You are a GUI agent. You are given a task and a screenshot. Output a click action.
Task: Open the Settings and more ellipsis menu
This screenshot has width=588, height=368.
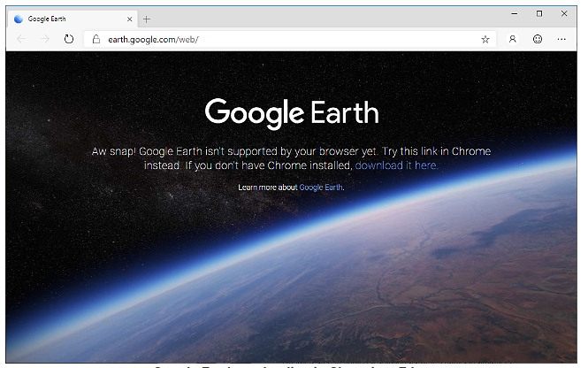561,39
